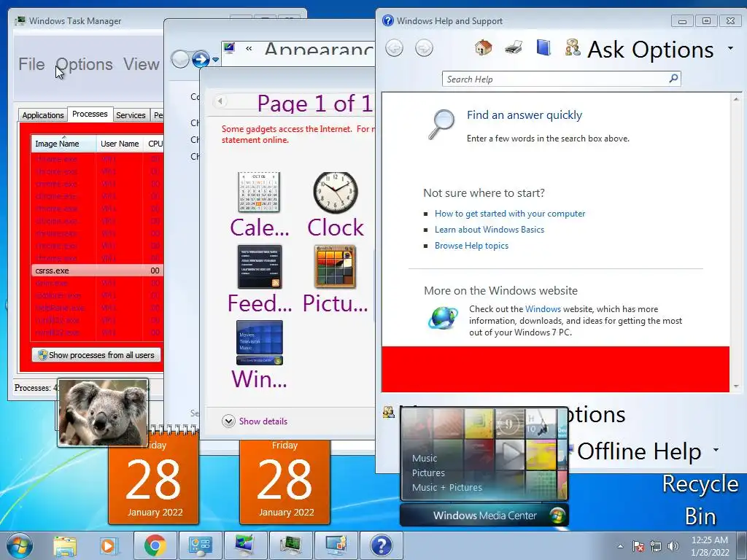Open the Offline Help dropdown arrow

coord(716,449)
